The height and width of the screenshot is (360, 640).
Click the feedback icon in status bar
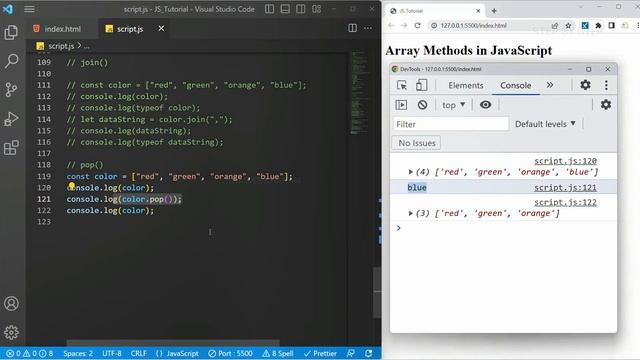351,353
